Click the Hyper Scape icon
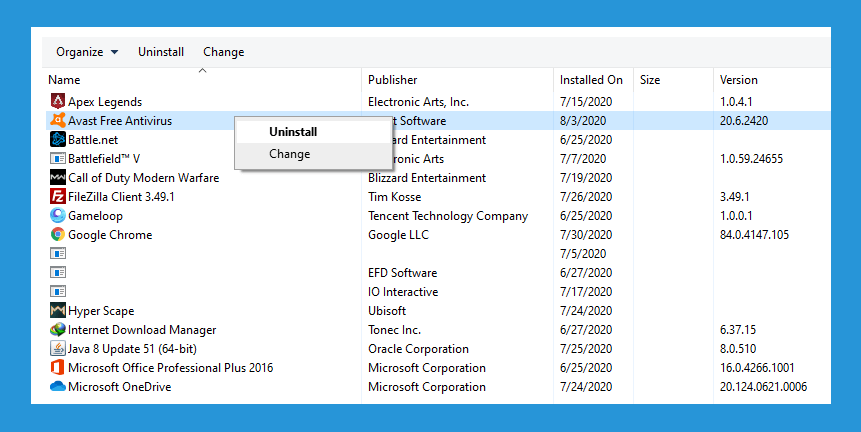Screen dimensions: 861x432 point(58,310)
